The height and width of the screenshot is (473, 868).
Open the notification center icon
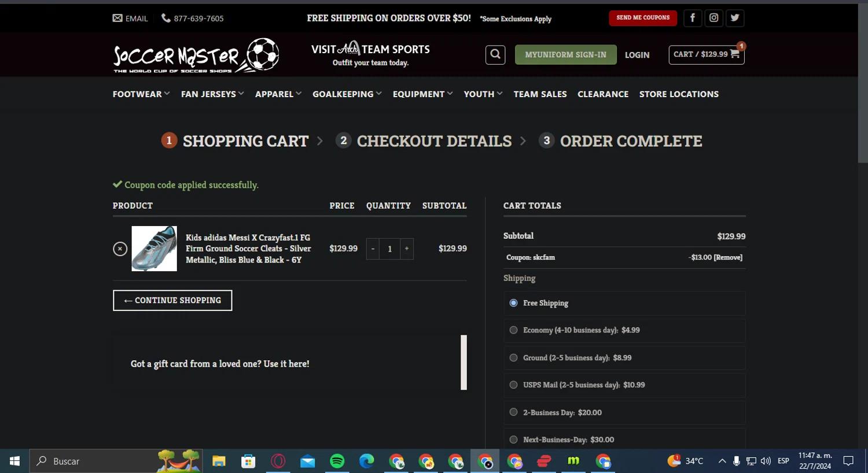pyautogui.click(x=848, y=461)
